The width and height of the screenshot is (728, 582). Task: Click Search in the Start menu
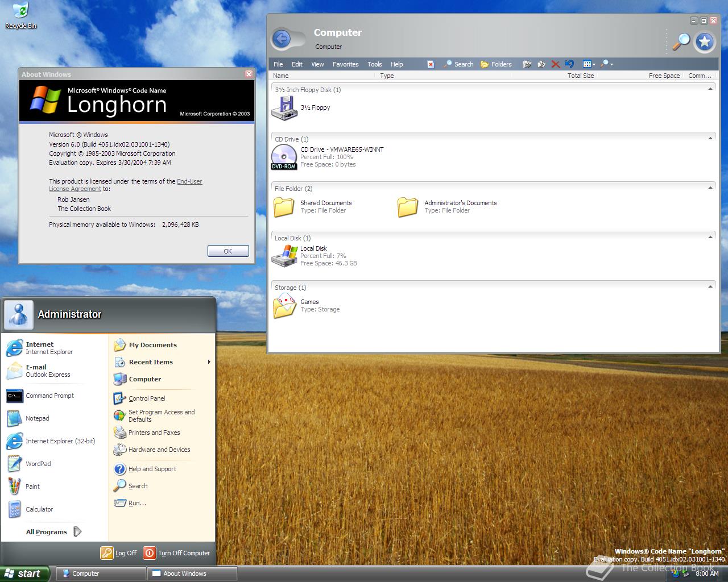(162, 486)
